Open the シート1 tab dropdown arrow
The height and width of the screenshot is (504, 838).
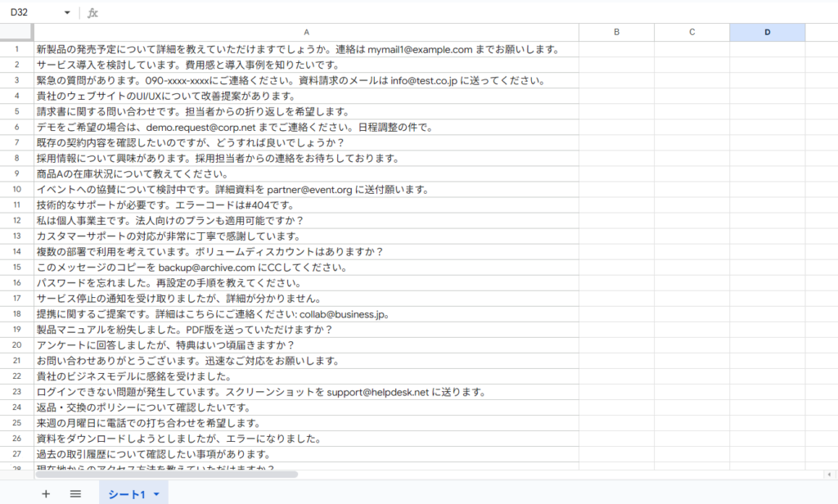tap(155, 494)
